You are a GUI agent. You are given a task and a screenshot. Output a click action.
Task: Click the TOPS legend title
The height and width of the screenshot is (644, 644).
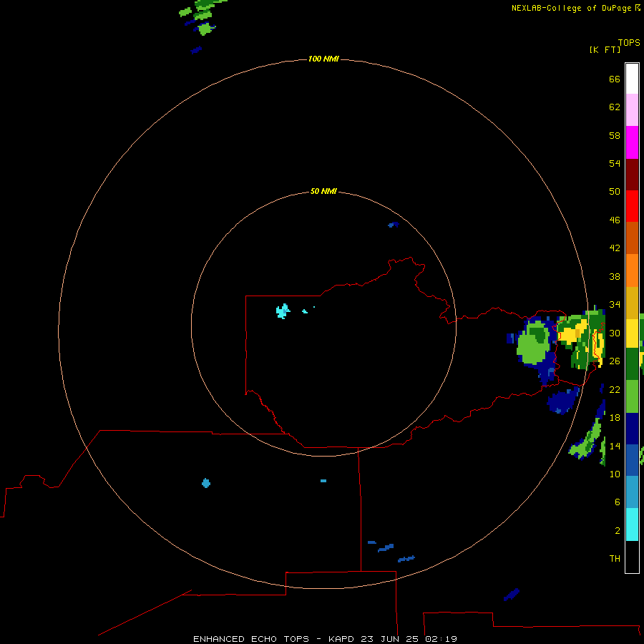coord(629,42)
